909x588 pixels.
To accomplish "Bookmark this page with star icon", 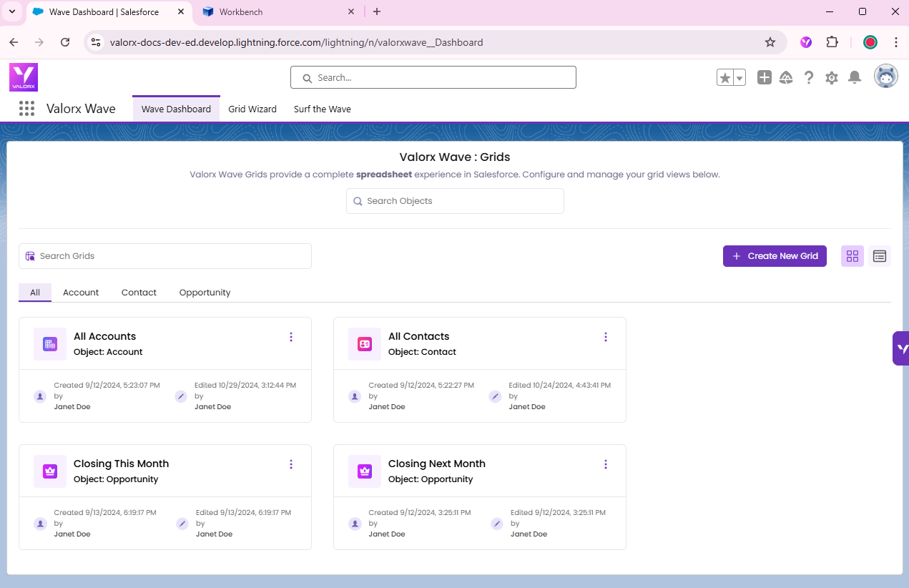I will click(770, 42).
